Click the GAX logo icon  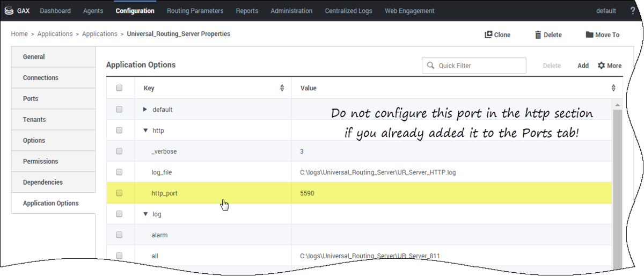click(x=9, y=11)
